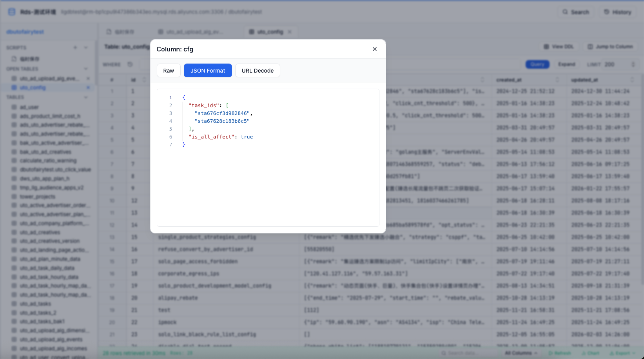This screenshot has width=644, height=359.
Task: Export the query results
Action: (623, 353)
